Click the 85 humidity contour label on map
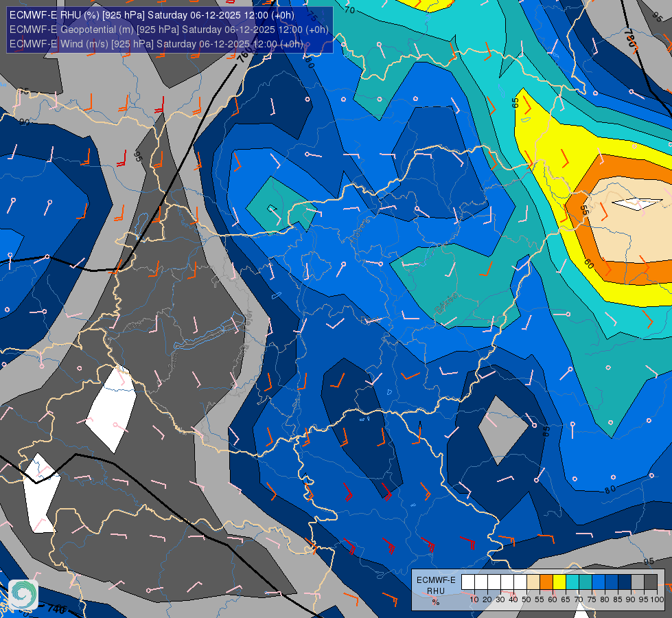The width and height of the screenshot is (672, 618). point(546,431)
